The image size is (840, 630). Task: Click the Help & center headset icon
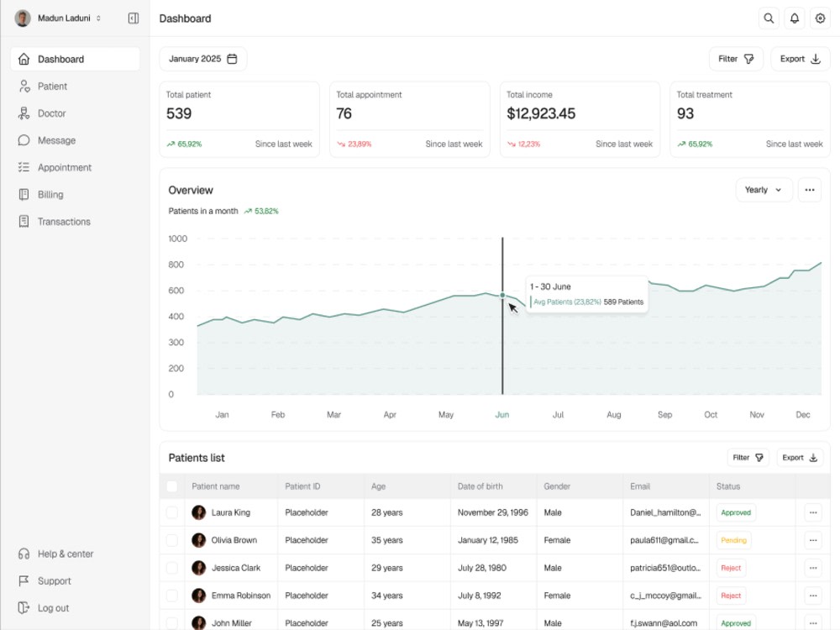tap(24, 554)
